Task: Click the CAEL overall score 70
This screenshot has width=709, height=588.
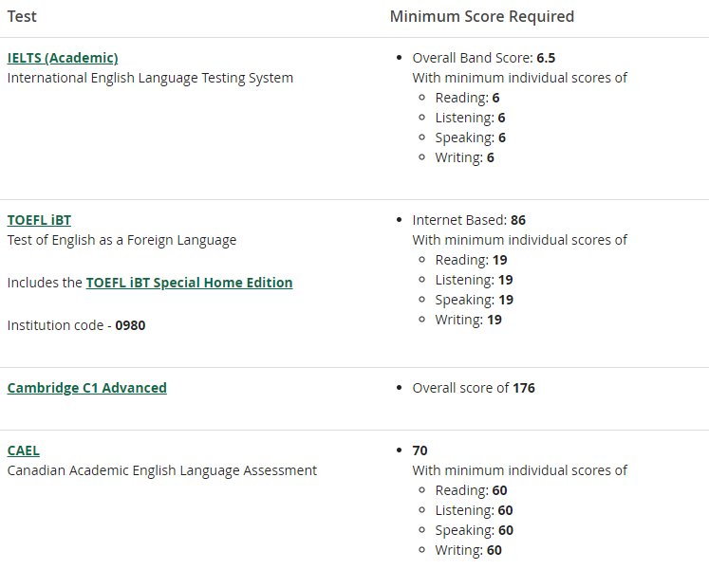Action: click(420, 450)
